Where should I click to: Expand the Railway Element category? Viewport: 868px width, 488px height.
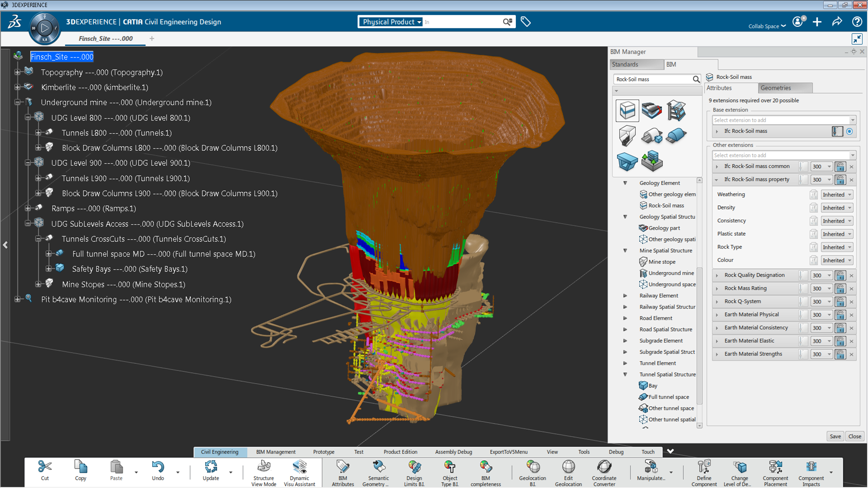pos(625,296)
